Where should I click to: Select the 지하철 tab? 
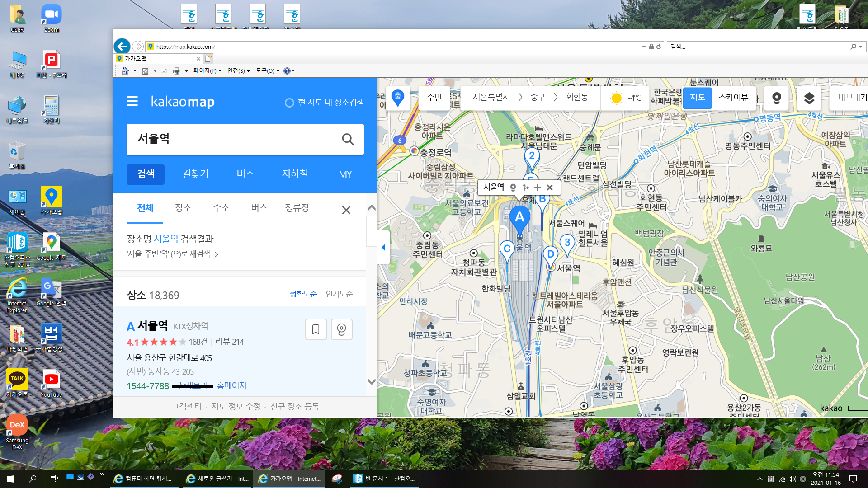[x=295, y=174]
